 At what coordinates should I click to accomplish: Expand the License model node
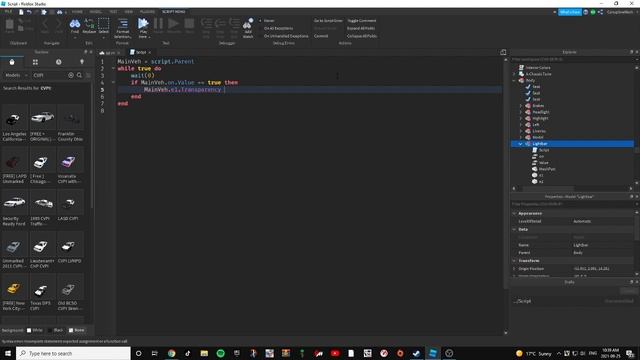520,131
